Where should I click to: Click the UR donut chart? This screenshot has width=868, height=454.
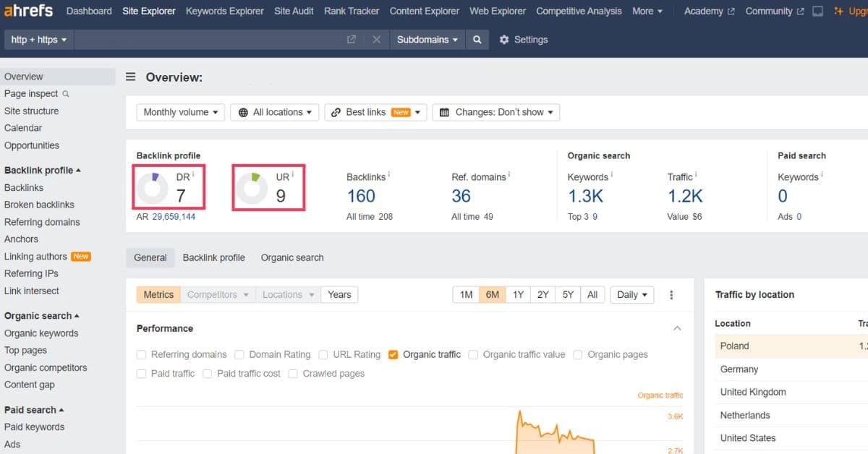point(252,187)
